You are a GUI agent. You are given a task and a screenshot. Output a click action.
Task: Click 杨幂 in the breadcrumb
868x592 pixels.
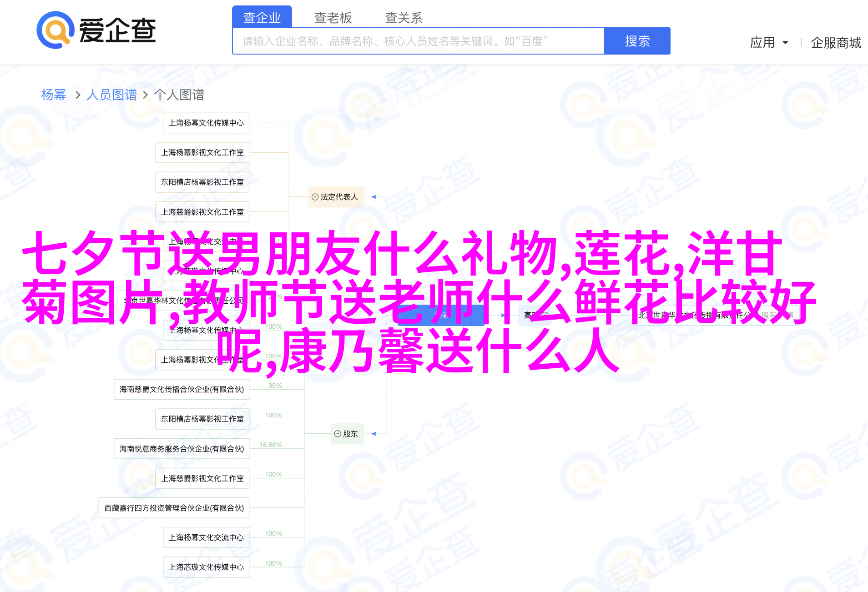point(53,95)
